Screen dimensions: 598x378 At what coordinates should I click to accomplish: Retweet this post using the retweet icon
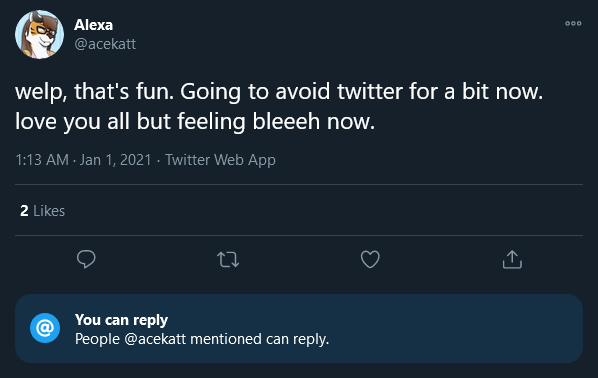(x=228, y=259)
